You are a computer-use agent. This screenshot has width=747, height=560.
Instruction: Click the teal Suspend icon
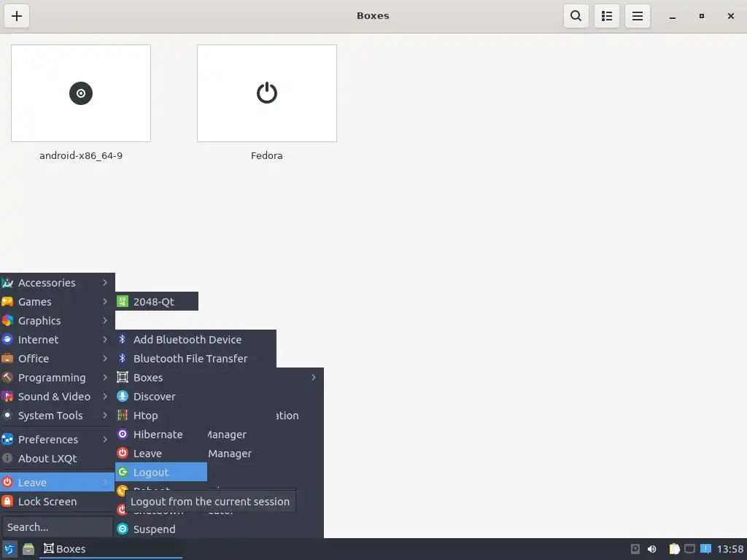pos(123,529)
